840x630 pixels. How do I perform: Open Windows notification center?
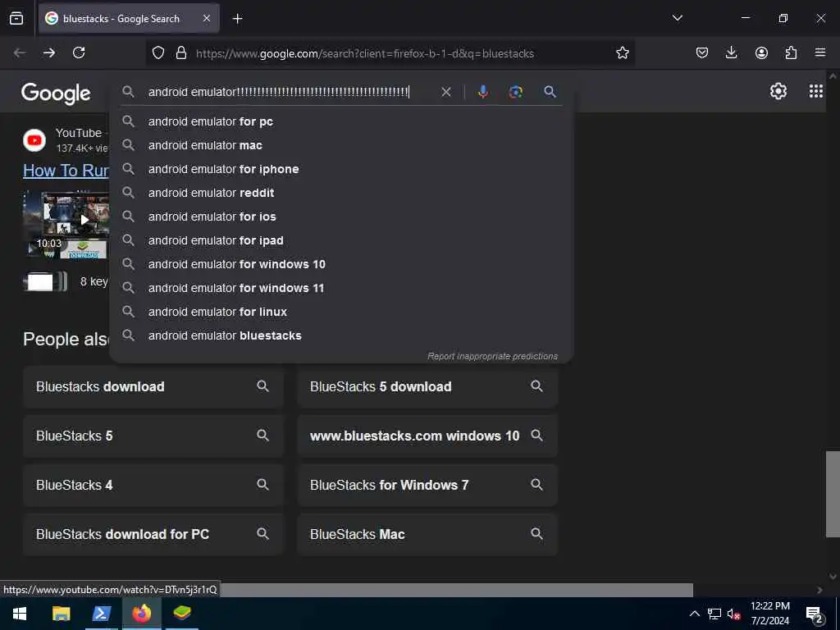[815, 614]
